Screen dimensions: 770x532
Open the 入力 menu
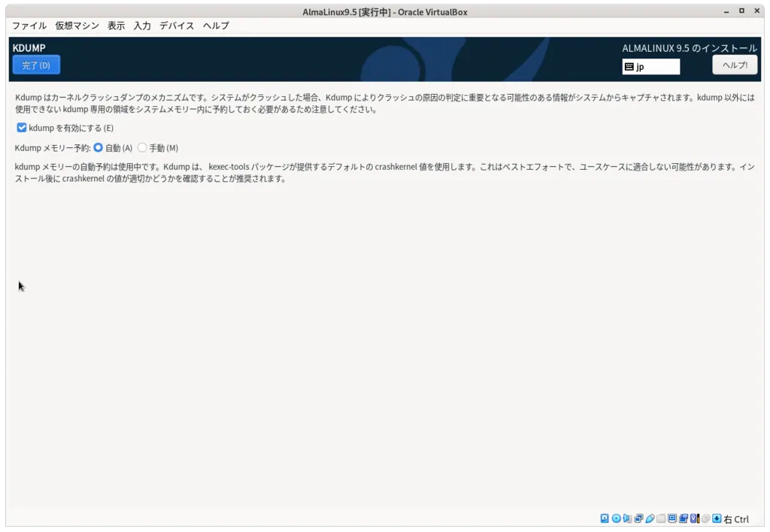[141, 25]
